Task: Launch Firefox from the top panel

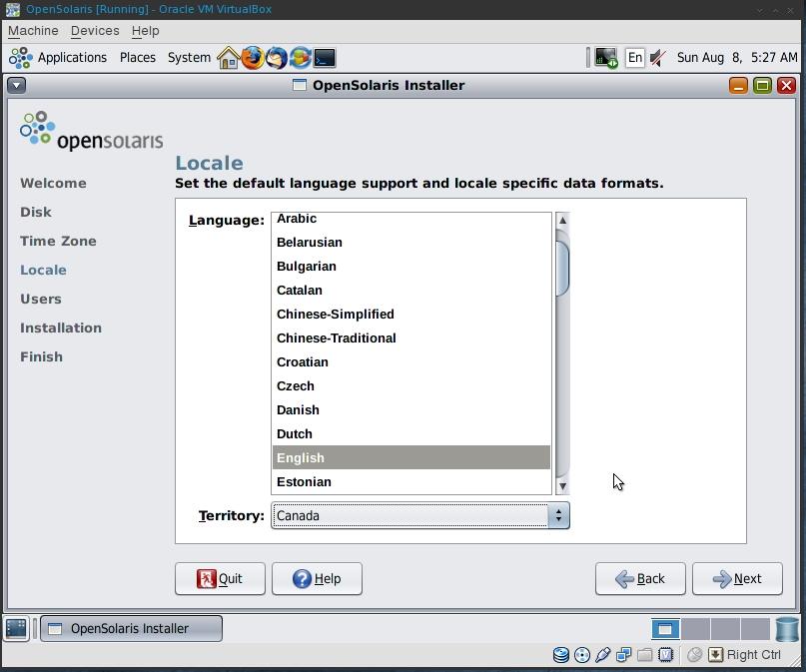Action: tap(252, 58)
